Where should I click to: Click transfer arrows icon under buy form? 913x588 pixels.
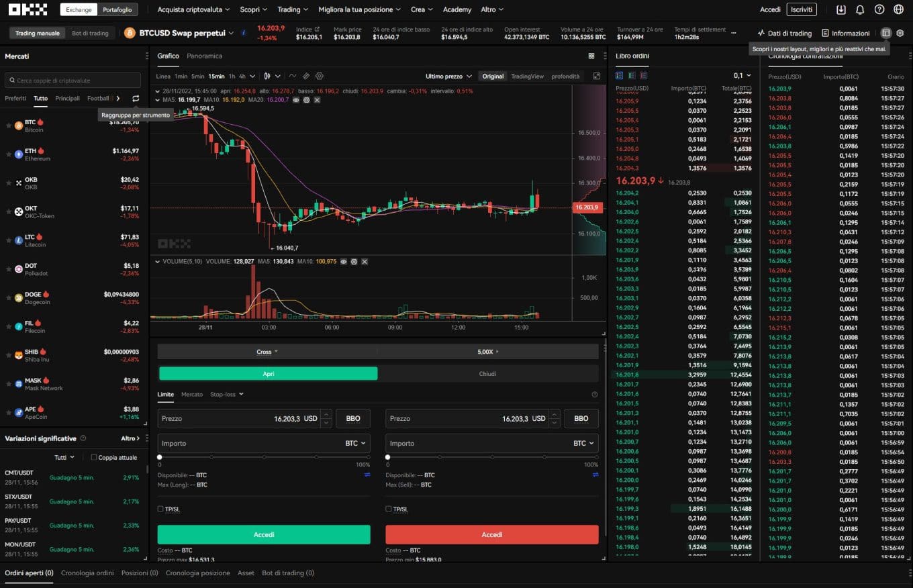[x=367, y=475]
